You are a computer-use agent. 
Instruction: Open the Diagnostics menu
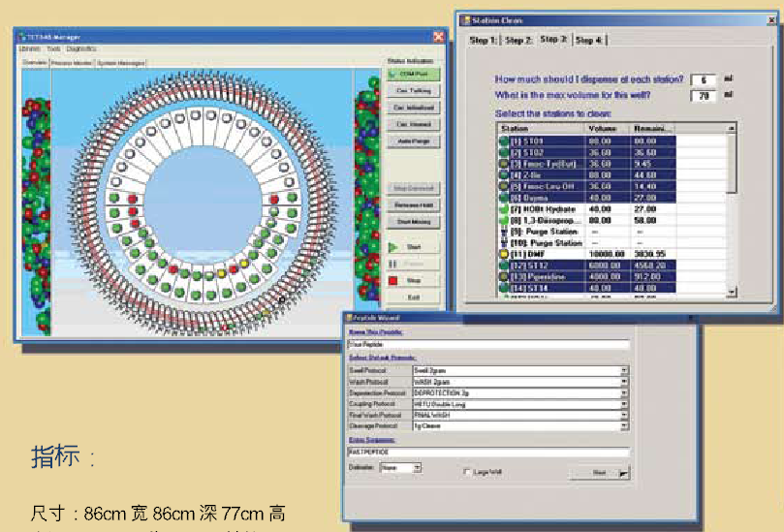[x=81, y=49]
